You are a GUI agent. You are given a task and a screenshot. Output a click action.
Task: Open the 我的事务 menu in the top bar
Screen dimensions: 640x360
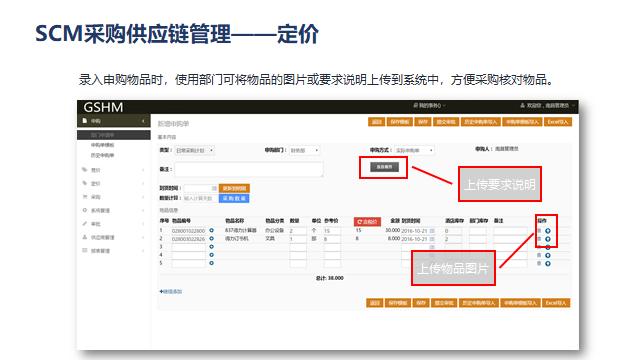pyautogui.click(x=429, y=106)
